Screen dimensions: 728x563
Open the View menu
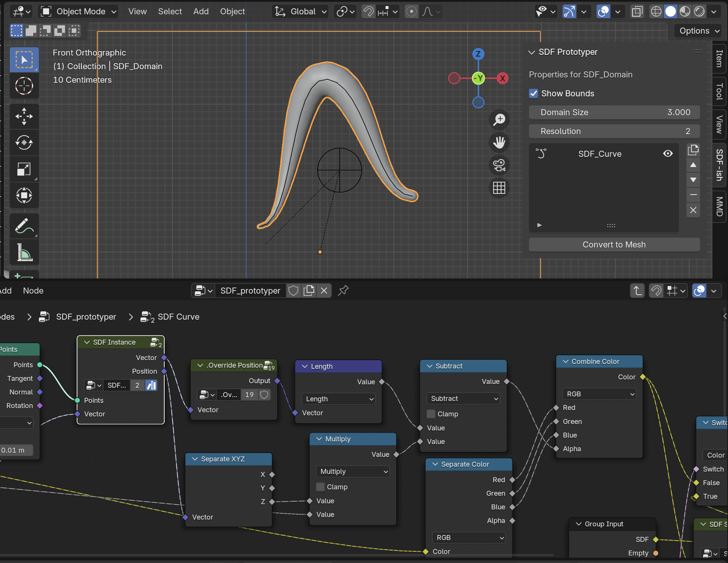click(x=137, y=12)
